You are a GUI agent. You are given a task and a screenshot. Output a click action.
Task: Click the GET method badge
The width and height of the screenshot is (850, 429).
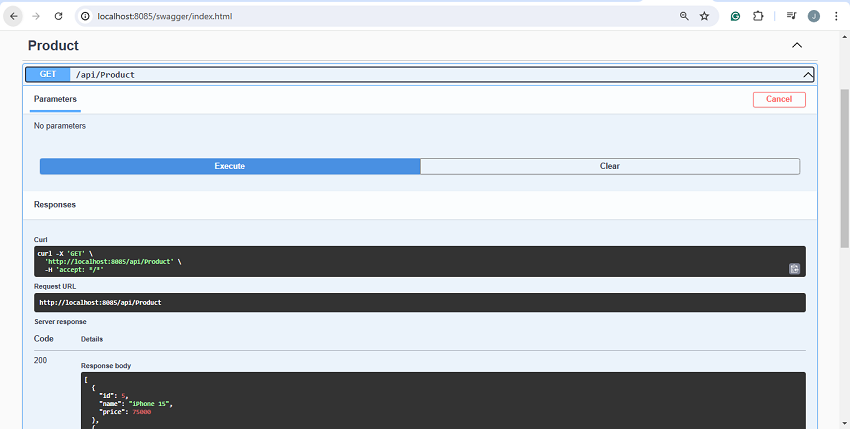[48, 75]
